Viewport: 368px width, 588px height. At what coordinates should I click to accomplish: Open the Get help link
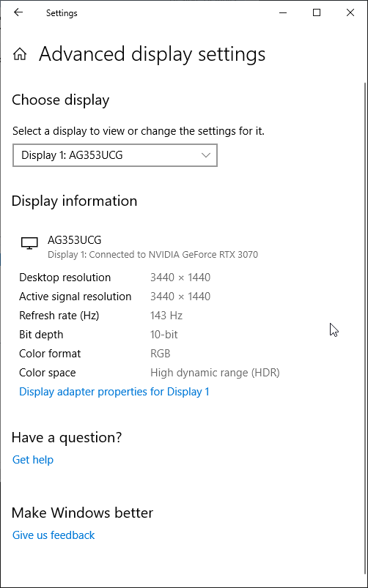pyautogui.click(x=33, y=460)
